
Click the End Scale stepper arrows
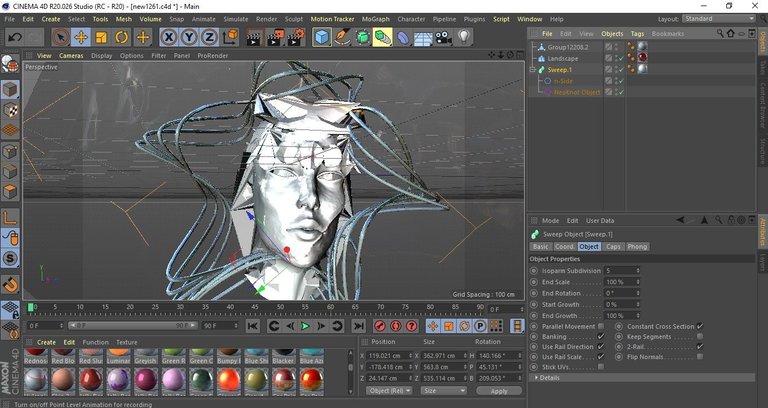[638, 282]
